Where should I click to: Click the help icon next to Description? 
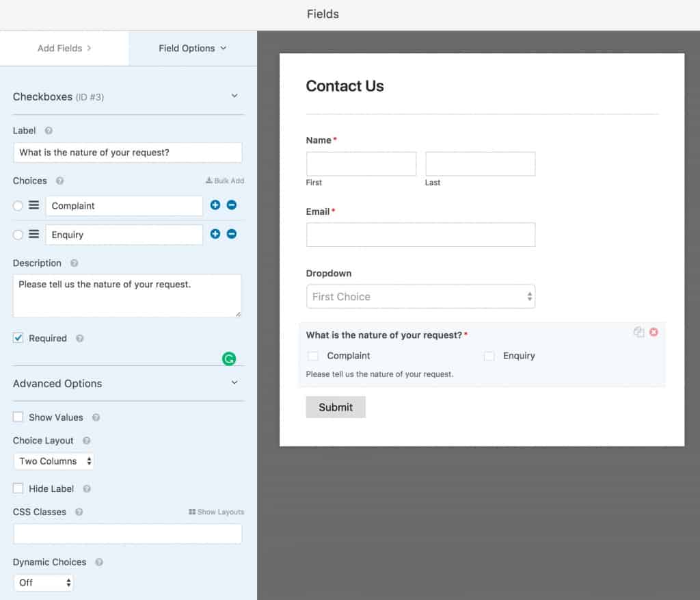click(x=74, y=263)
